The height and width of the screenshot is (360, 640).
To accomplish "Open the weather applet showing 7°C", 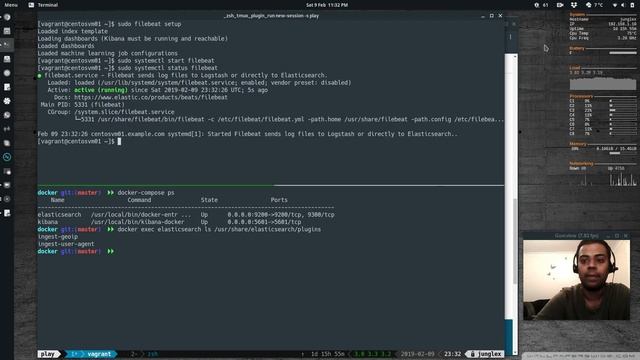I will point(594,5).
